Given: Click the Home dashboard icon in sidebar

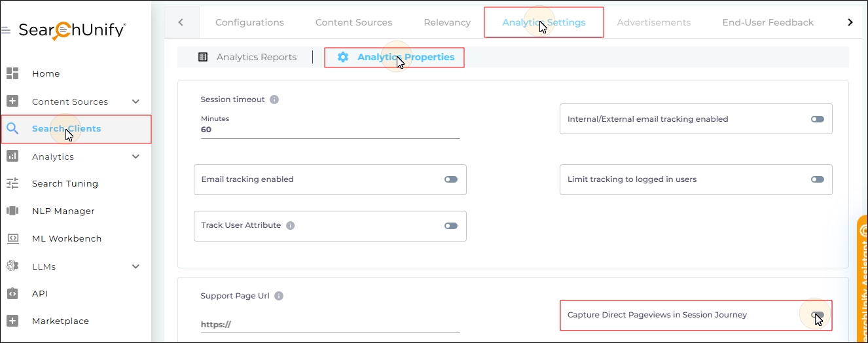Looking at the screenshot, I should pos(12,73).
